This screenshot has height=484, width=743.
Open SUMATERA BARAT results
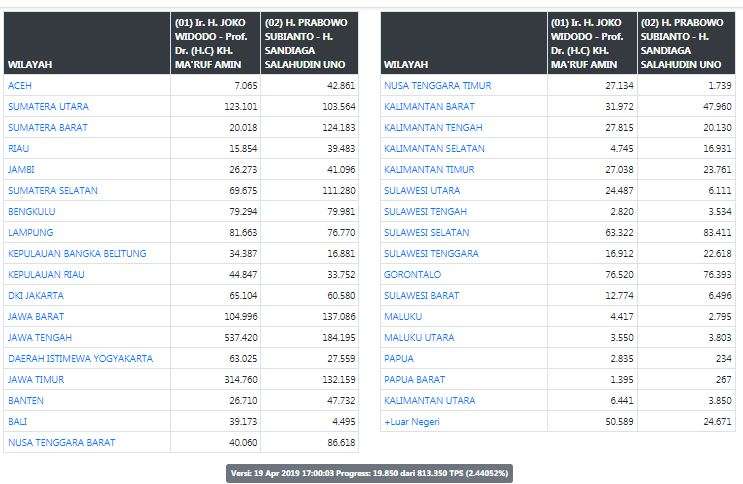pos(47,128)
